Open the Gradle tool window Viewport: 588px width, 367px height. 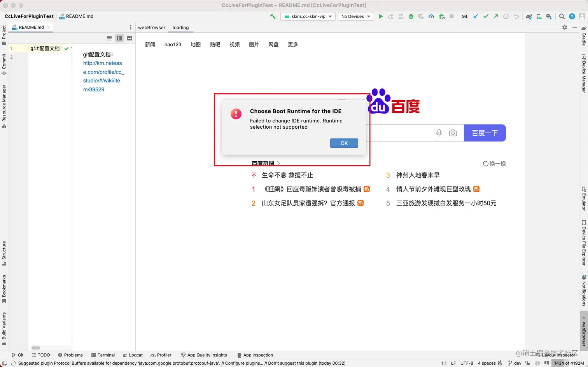click(584, 36)
